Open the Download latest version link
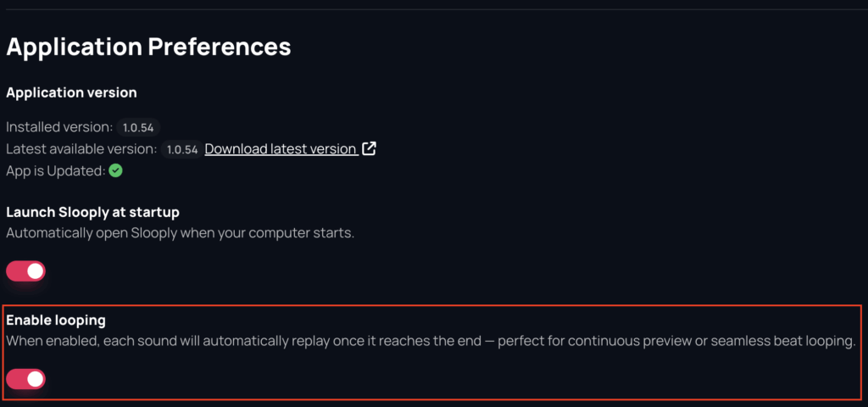 point(281,149)
